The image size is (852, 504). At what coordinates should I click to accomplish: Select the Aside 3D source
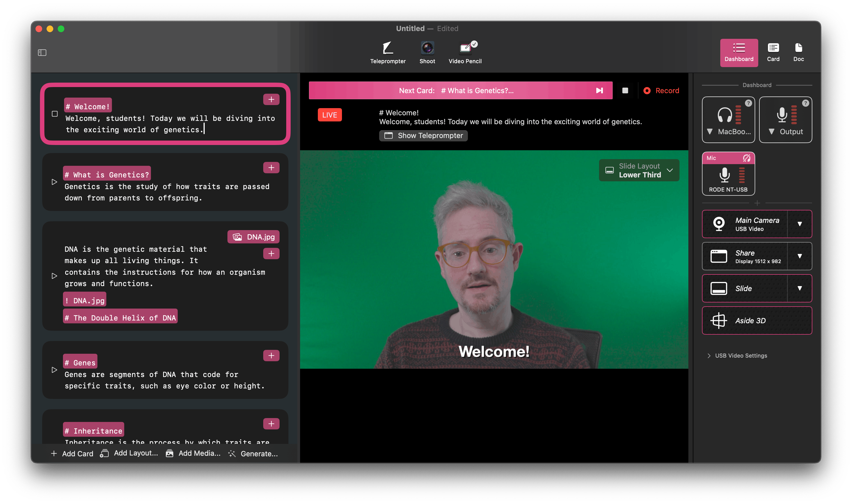tap(757, 320)
